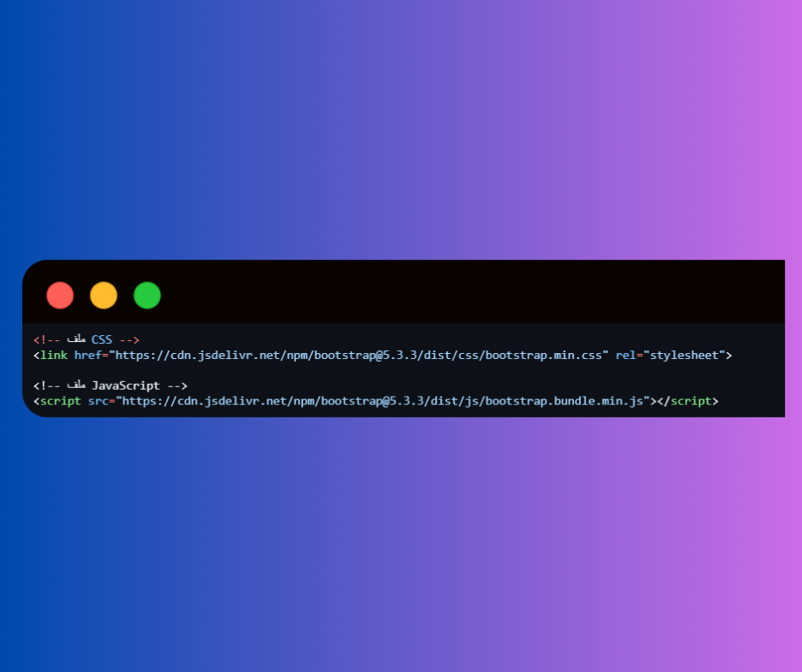
Task: Click the yellow minimize dot
Action: 103,295
